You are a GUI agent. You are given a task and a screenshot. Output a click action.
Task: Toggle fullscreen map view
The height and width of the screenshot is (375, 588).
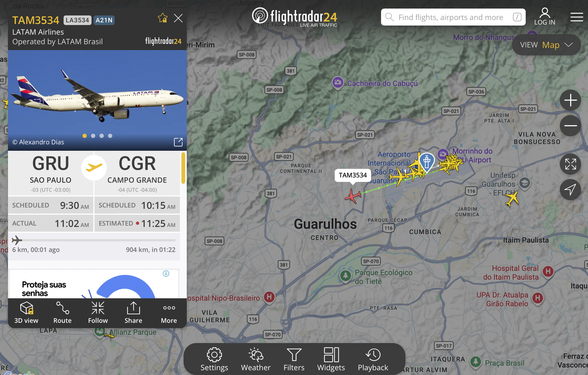click(x=570, y=164)
